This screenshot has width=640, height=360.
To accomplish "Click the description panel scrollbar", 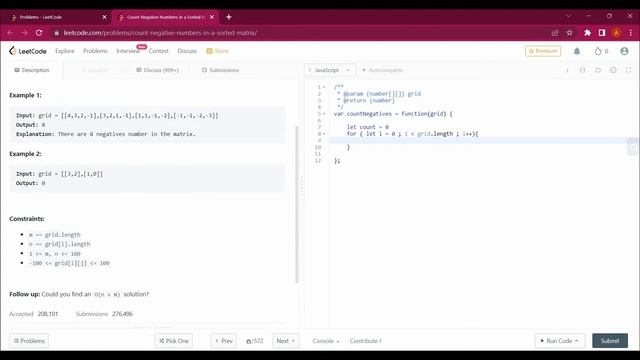I will (x=297, y=204).
